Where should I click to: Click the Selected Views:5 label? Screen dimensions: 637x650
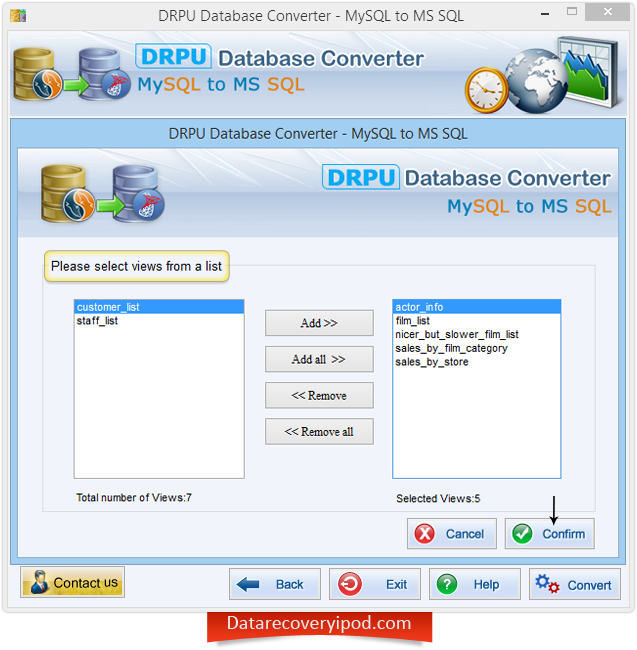click(x=438, y=498)
